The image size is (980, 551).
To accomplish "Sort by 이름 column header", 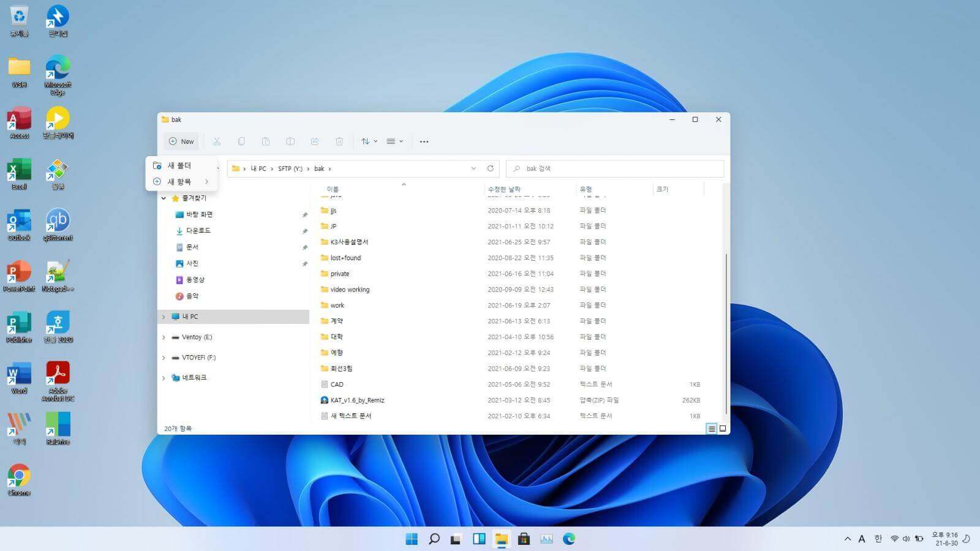I will point(333,189).
